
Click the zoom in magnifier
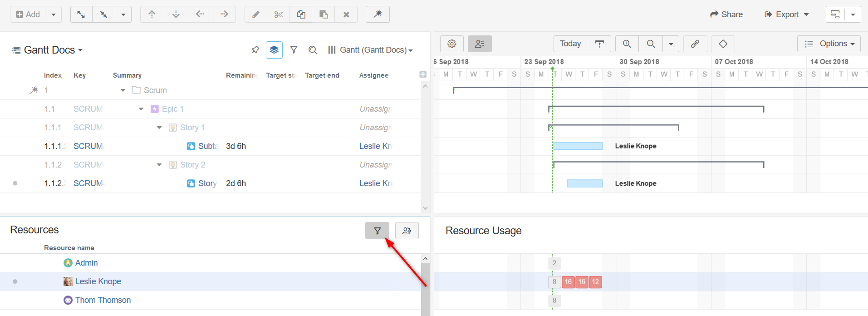[627, 44]
